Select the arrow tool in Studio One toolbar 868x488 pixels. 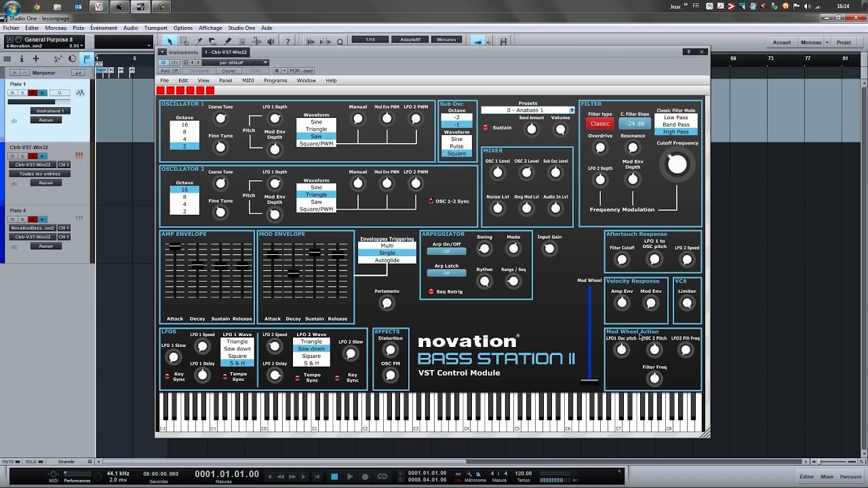coord(170,41)
